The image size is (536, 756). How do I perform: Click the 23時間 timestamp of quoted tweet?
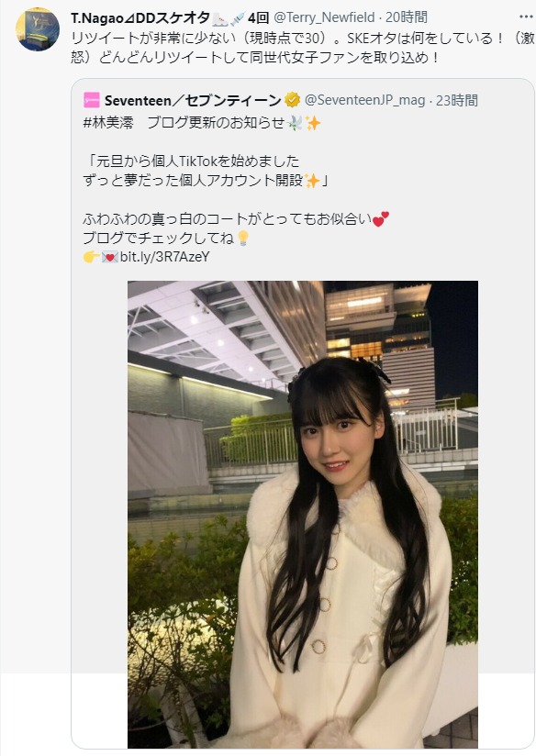(x=457, y=100)
